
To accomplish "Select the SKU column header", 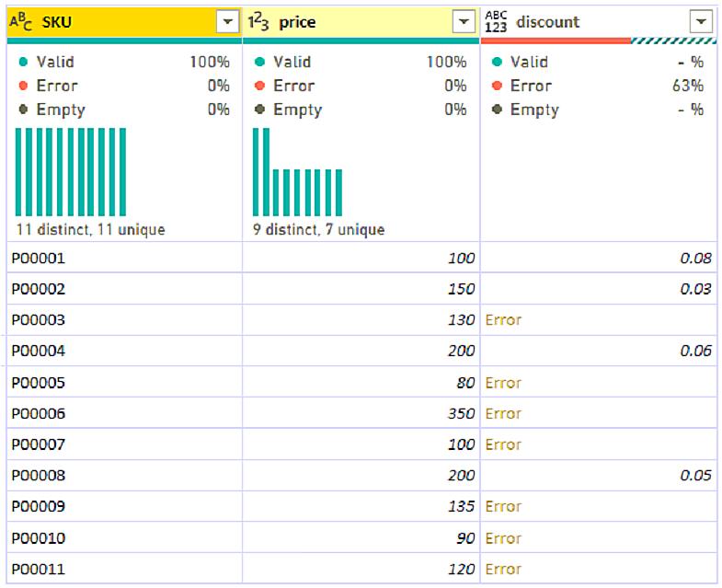I will (120, 22).
